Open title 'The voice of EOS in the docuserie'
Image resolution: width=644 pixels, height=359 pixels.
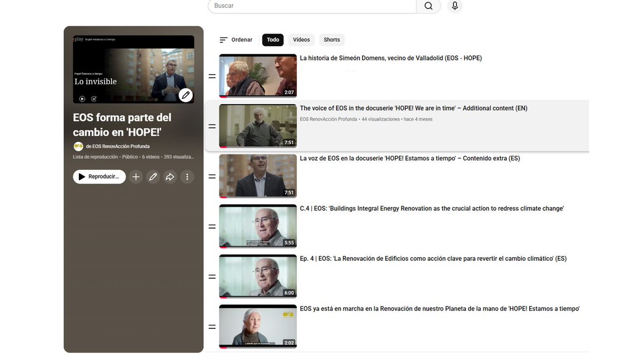(x=413, y=108)
